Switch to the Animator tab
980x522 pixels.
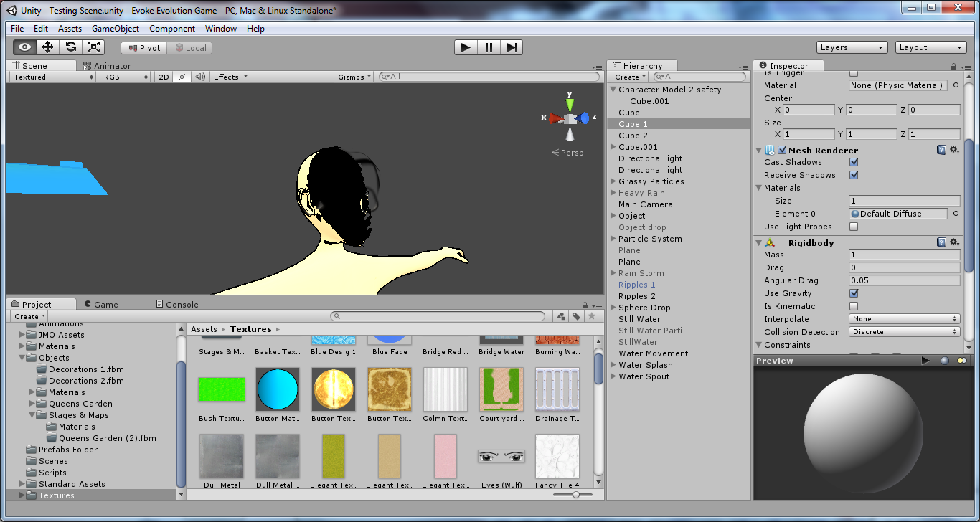pyautogui.click(x=108, y=65)
